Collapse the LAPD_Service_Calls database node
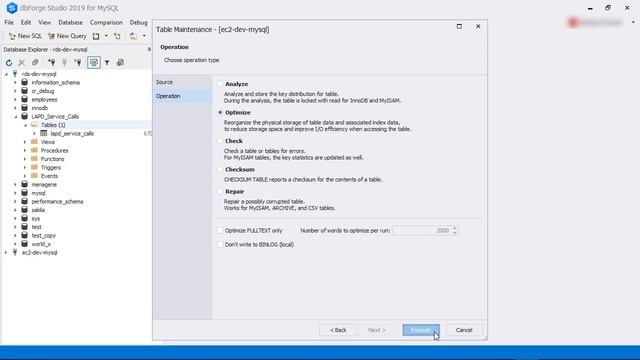The width and height of the screenshot is (640, 360). pos(16,117)
